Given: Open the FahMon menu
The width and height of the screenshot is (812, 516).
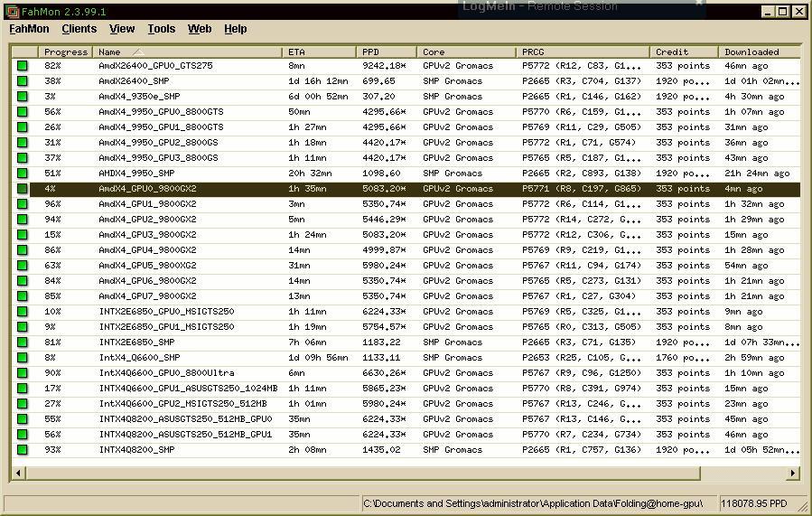Looking at the screenshot, I should click(29, 29).
